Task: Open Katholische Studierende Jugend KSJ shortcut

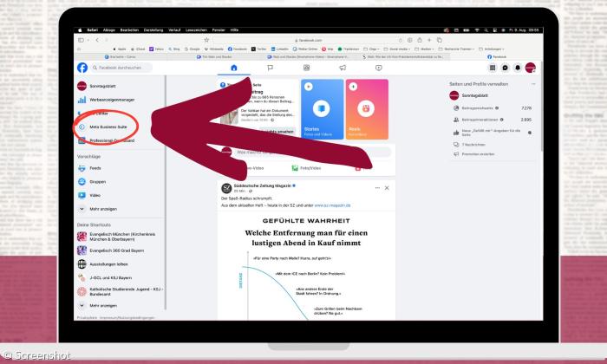Action: tap(120, 291)
